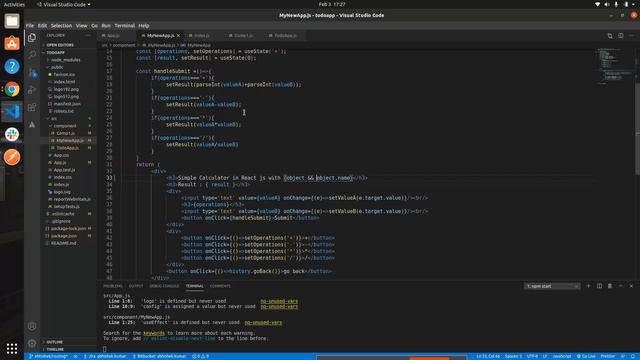
Task: Open Source Control view in activity bar
Action: pos(32,73)
